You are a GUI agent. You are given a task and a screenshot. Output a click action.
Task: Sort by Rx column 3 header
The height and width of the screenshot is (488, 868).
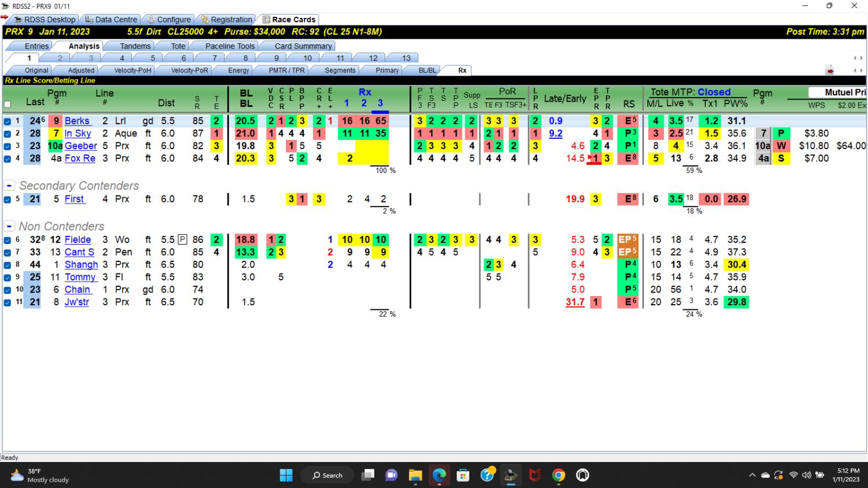click(380, 103)
